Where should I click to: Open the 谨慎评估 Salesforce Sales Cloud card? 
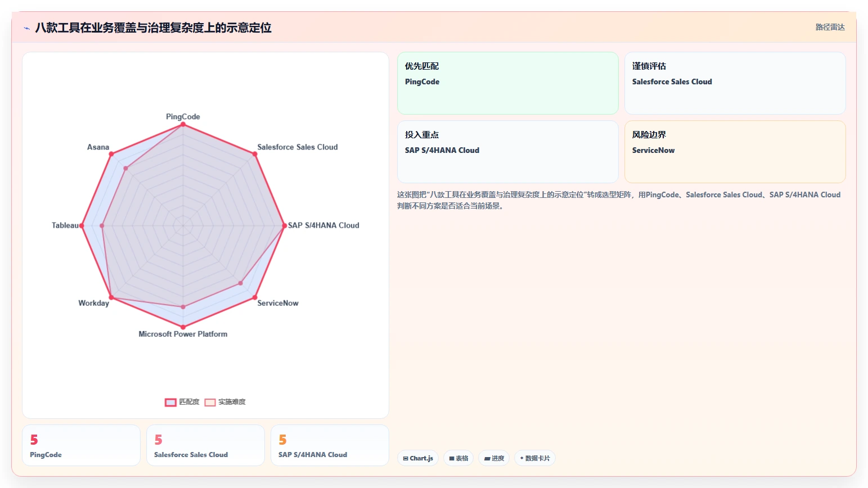735,83
